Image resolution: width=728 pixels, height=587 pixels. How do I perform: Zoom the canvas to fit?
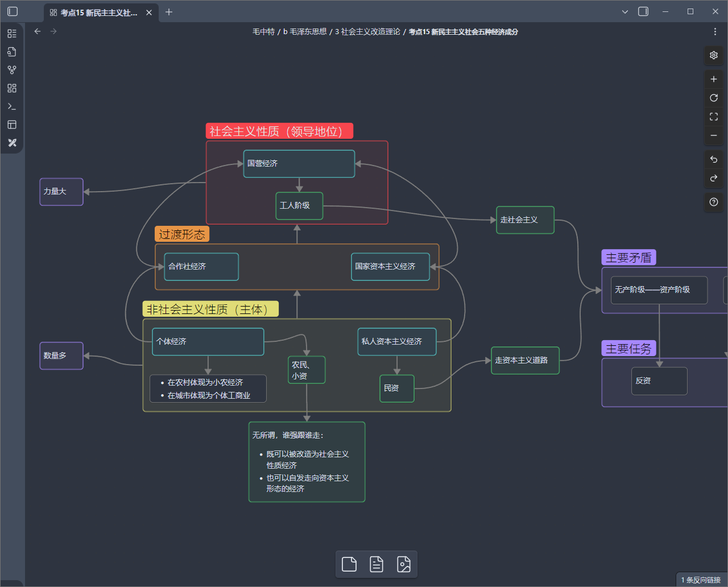tap(714, 117)
